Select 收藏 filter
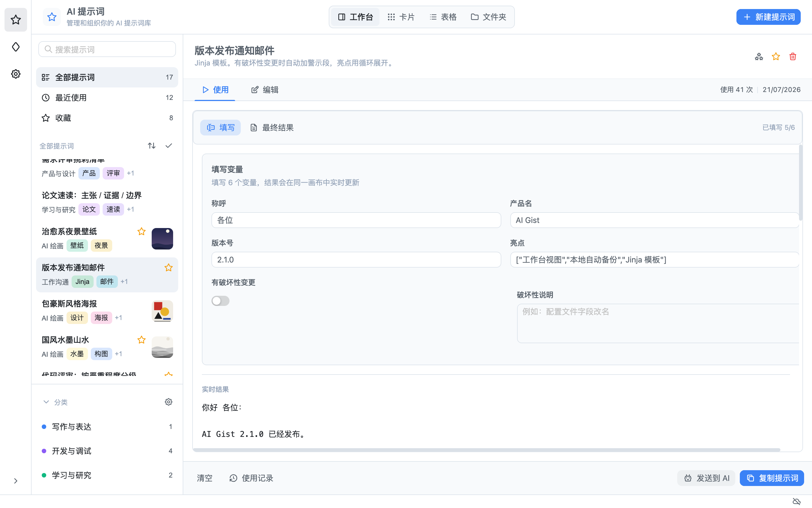The height and width of the screenshot is (508, 812). pos(107,118)
